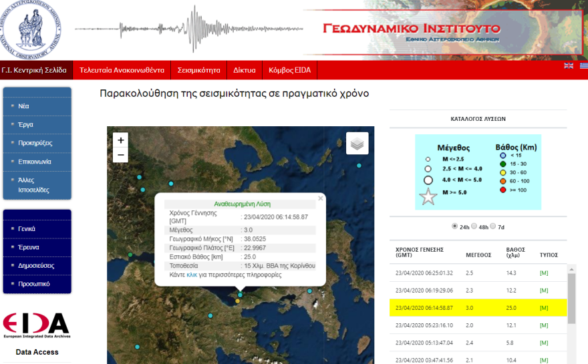Click Data Access heading under EIDA

pos(37,352)
